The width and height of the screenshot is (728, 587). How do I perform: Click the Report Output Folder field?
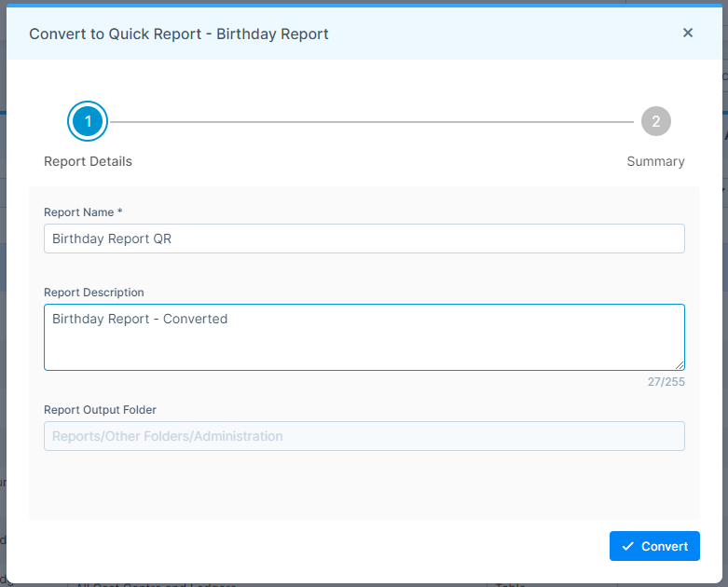(364, 436)
